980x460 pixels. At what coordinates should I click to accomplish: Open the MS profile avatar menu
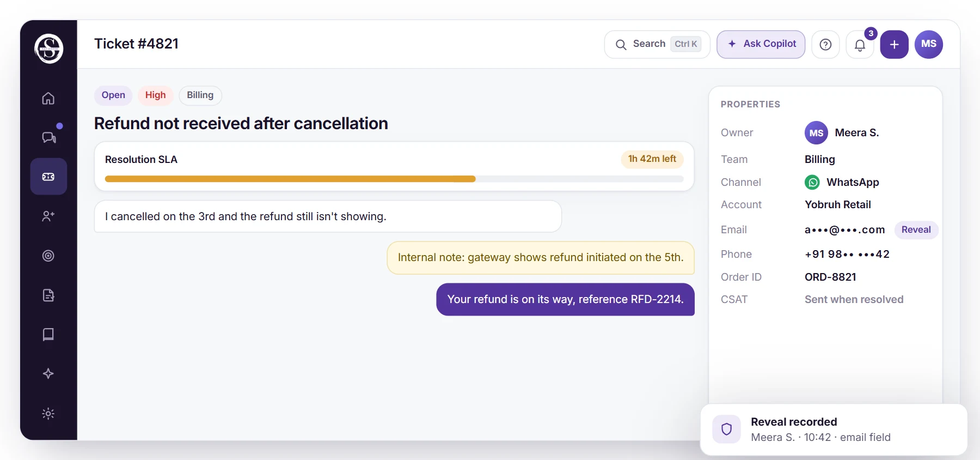point(928,44)
